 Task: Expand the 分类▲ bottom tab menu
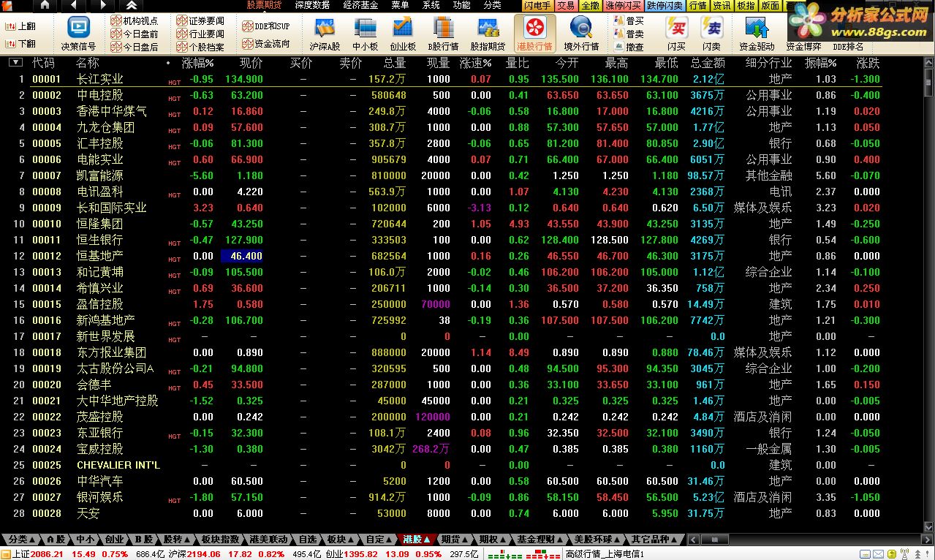21,540
